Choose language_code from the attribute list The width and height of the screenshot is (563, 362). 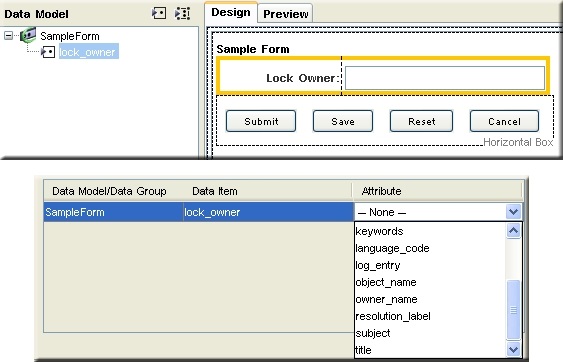[x=430, y=248]
